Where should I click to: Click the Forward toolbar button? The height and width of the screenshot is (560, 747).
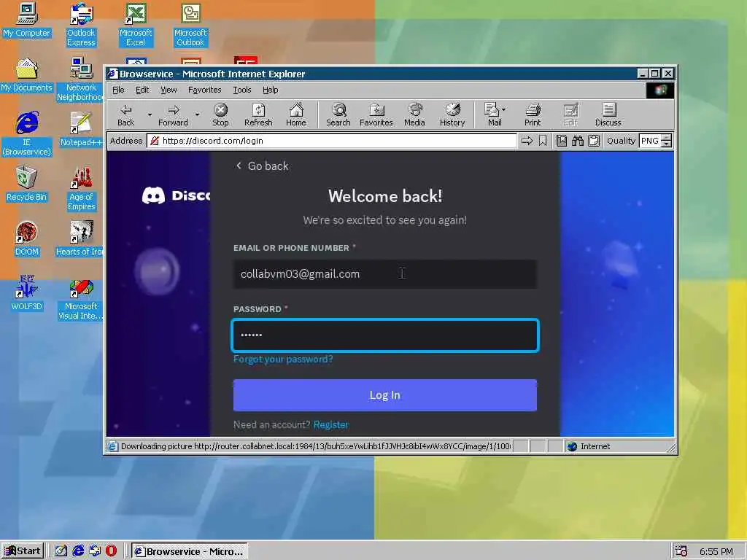[173, 115]
